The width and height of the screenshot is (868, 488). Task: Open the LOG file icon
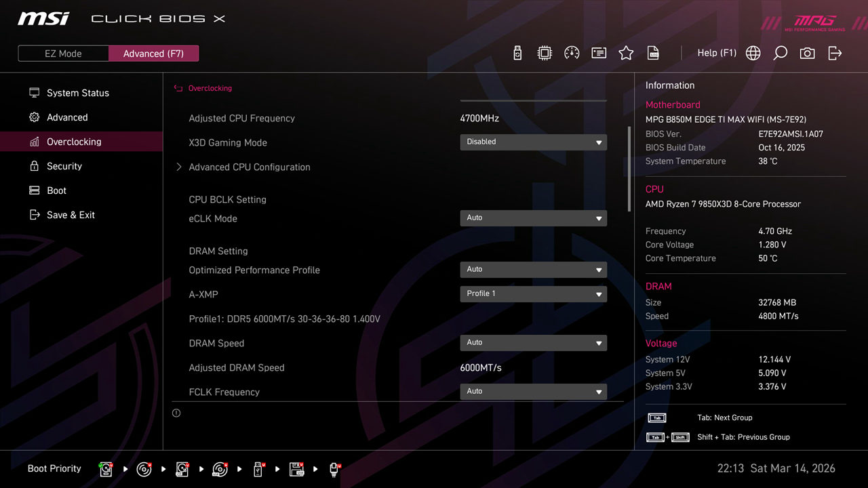[x=653, y=53]
